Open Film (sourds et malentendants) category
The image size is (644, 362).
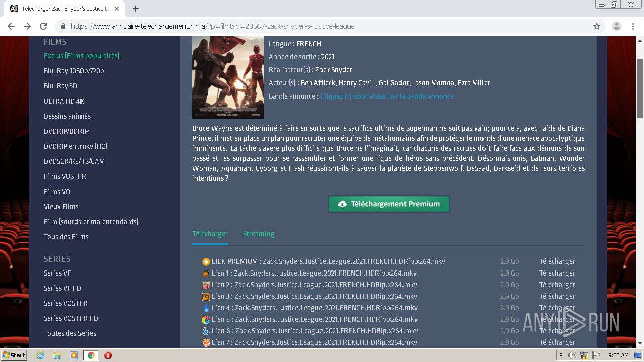pos(91,222)
